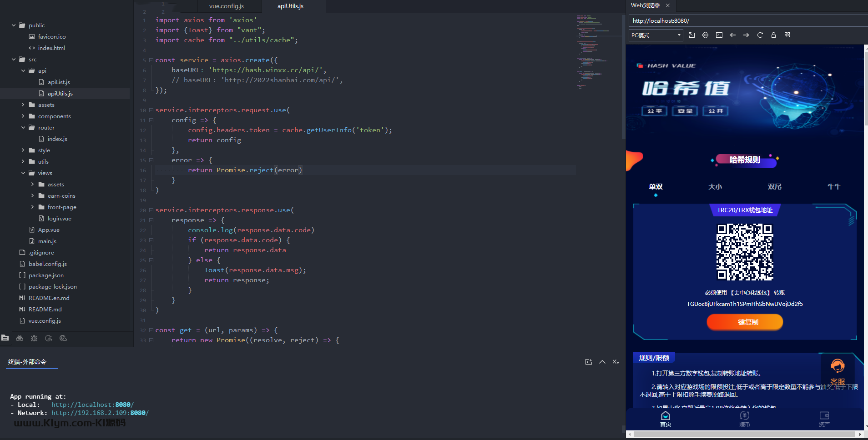Open login.vue in the file tree
868x440 pixels.
[x=60, y=219]
